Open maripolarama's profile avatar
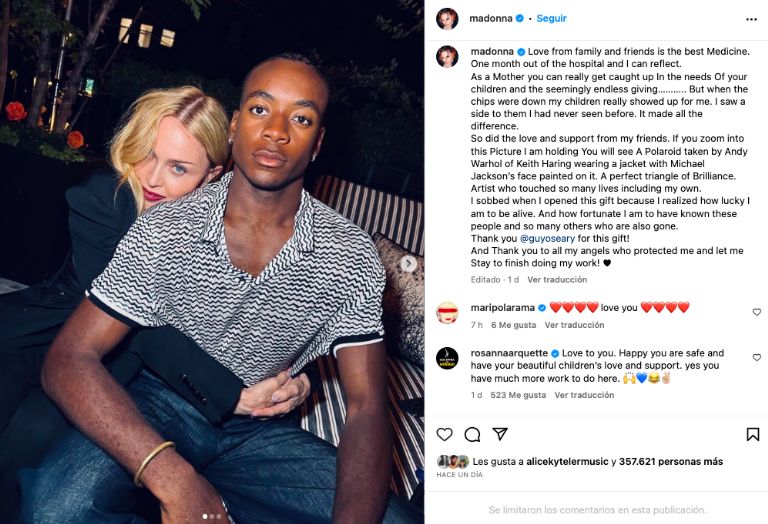The width and height of the screenshot is (768, 524). 447,313
